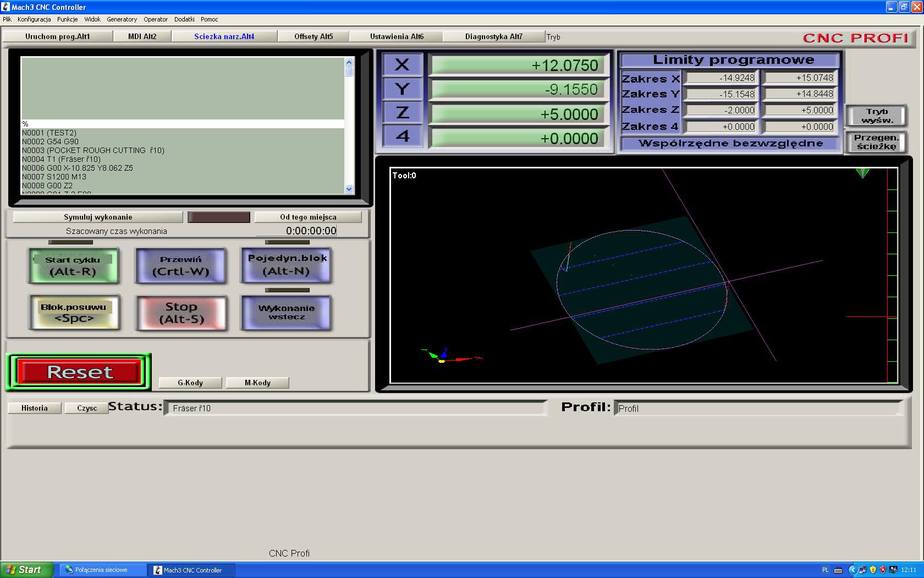Click Od tego miejsca button
The width and height of the screenshot is (924, 578).
coord(308,217)
